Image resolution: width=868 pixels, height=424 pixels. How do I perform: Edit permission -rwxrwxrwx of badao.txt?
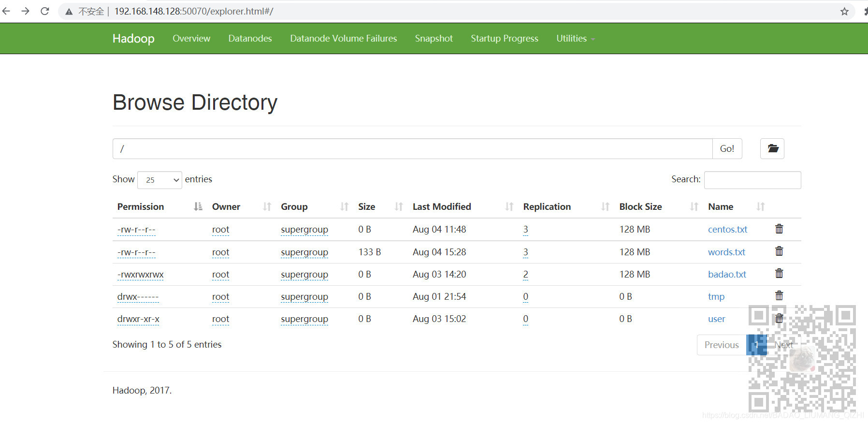pos(140,275)
